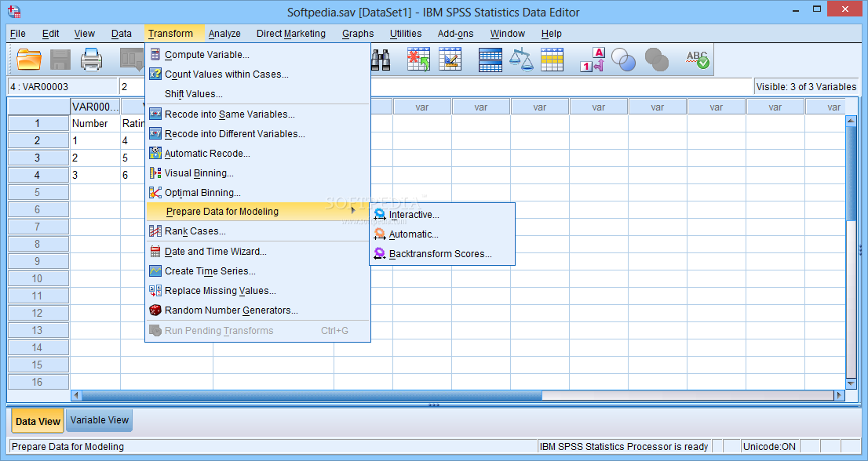Click the vertical scrollbar up arrow
Image resolution: width=868 pixels, height=461 pixels.
851,121
